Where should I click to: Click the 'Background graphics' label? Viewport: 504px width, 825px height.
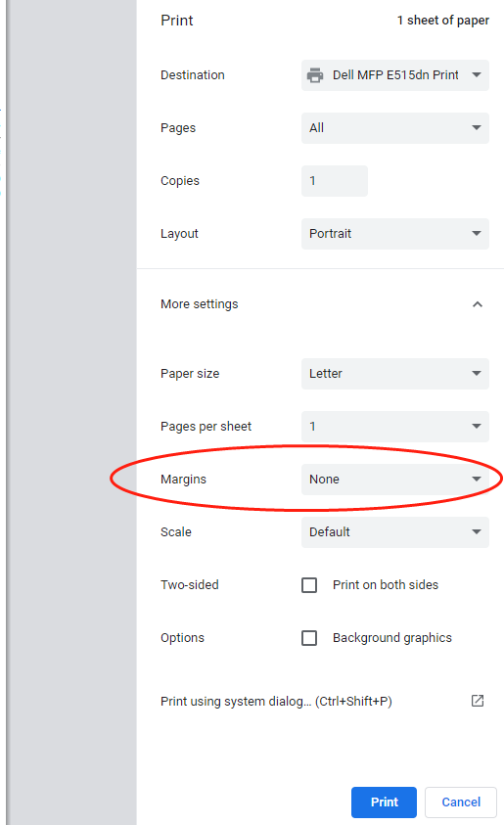pos(392,638)
